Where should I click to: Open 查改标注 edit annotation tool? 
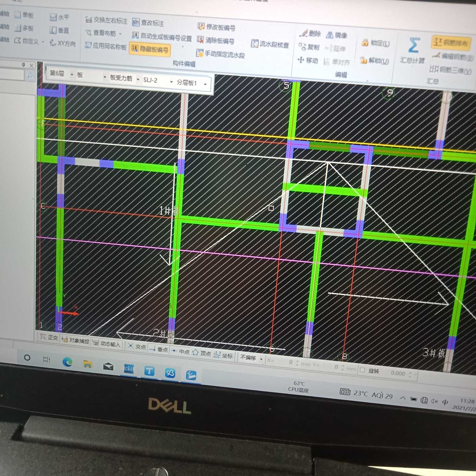click(x=148, y=23)
